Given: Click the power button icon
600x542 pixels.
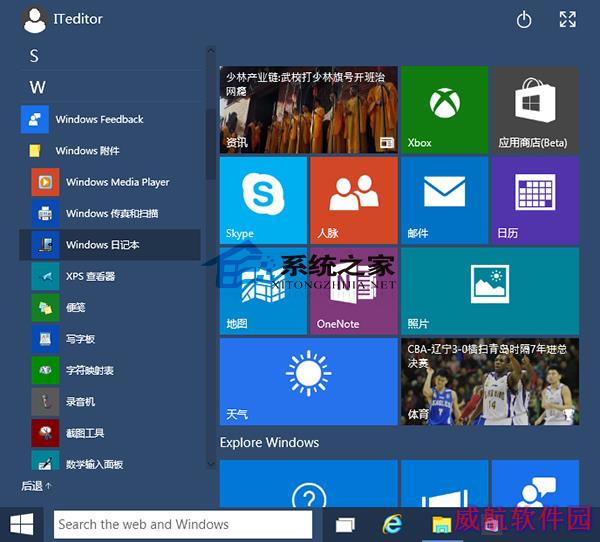Looking at the screenshot, I should pos(524,20).
